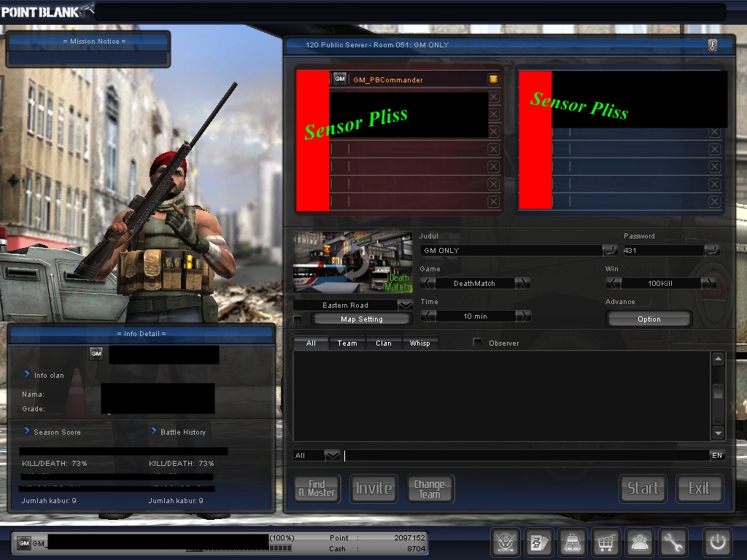Click the 100Kill win value
Image resolution: width=747 pixels, height=560 pixels.
point(660,284)
